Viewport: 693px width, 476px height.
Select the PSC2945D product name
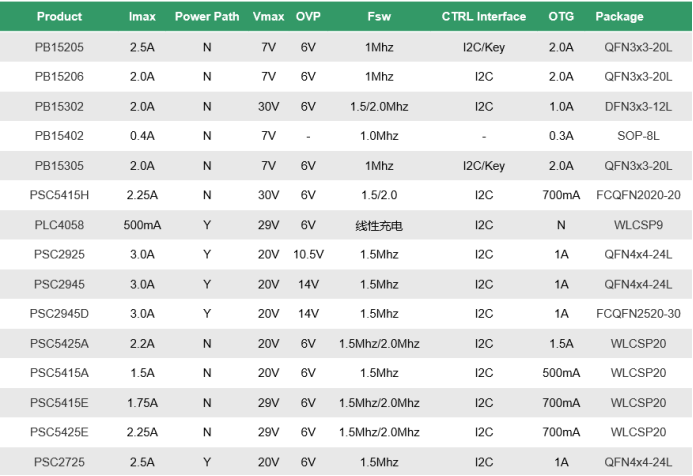[x=61, y=314]
